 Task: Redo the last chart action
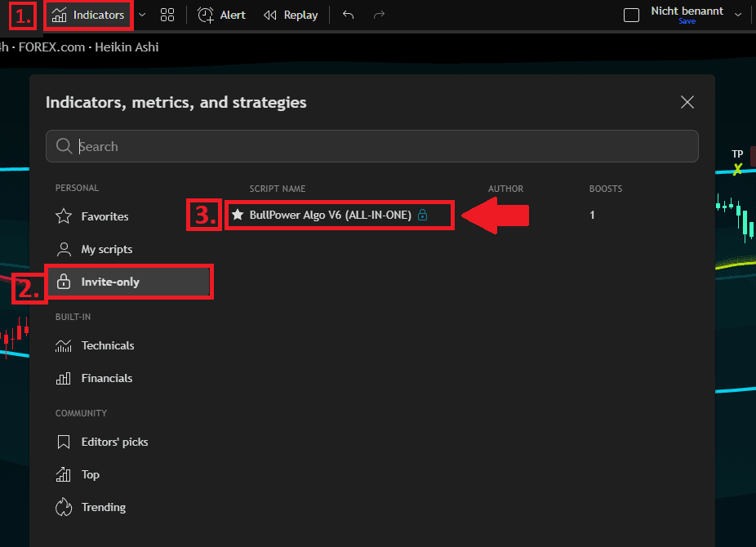[x=379, y=15]
